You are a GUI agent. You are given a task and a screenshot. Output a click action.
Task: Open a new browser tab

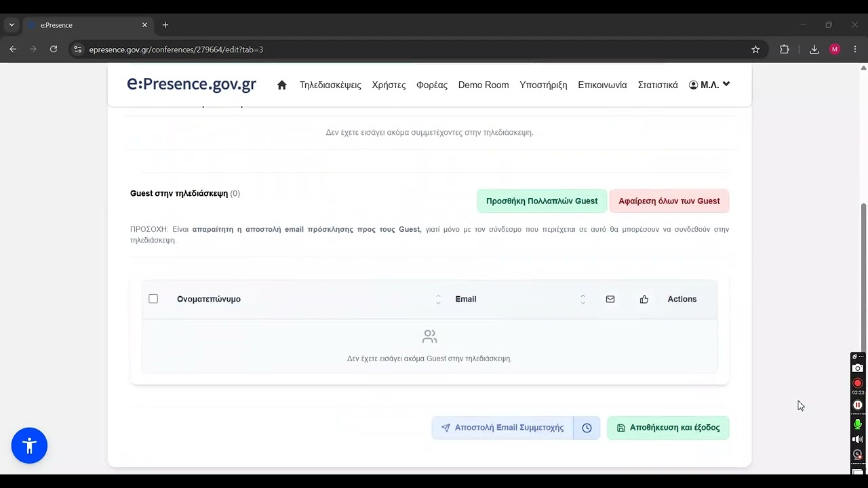coord(165,25)
